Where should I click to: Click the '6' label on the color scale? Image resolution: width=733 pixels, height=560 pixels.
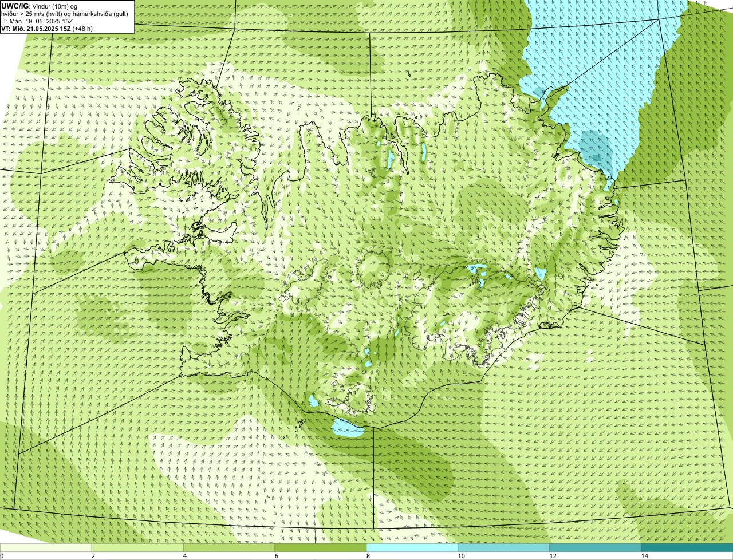pos(276,556)
